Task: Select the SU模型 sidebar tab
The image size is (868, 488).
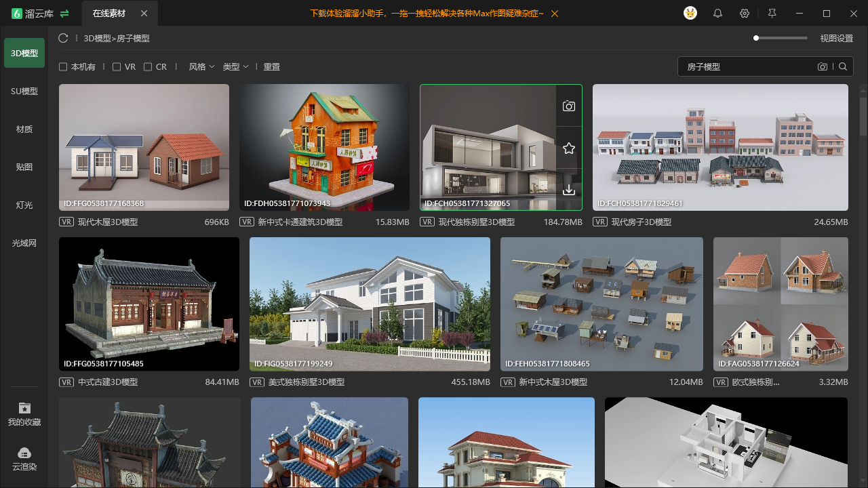Action: [24, 91]
